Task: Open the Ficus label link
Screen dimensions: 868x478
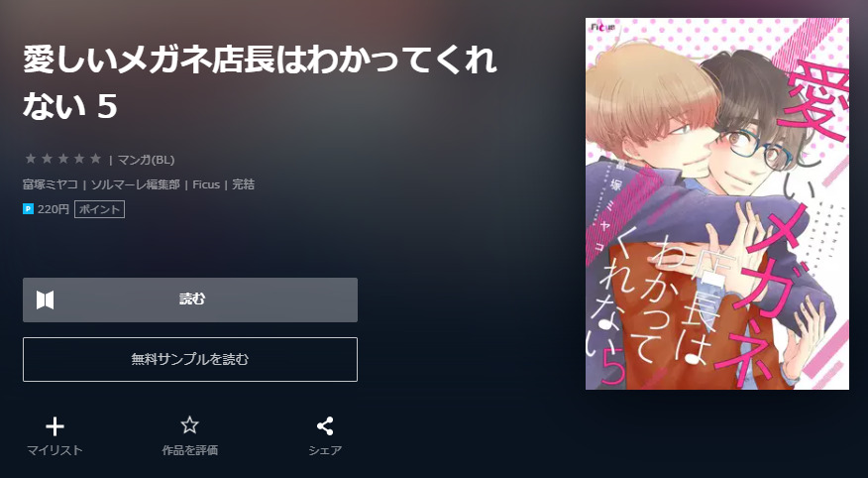Action: [x=206, y=184]
